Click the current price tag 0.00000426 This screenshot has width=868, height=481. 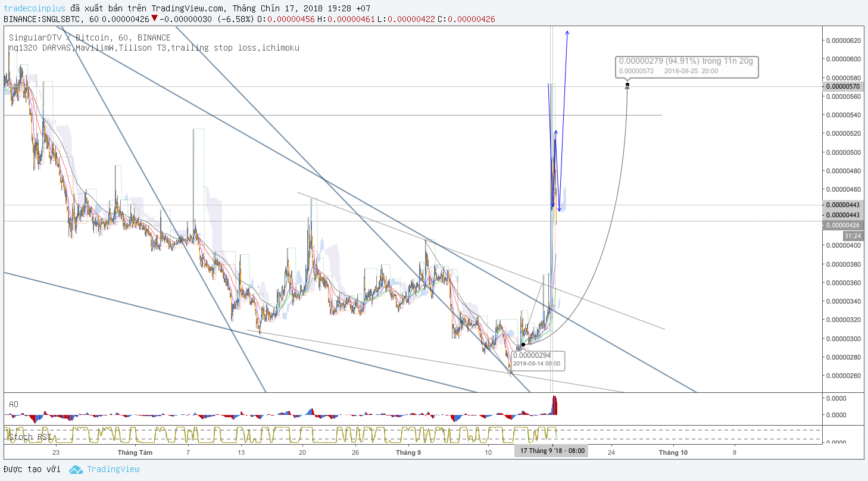coord(844,225)
